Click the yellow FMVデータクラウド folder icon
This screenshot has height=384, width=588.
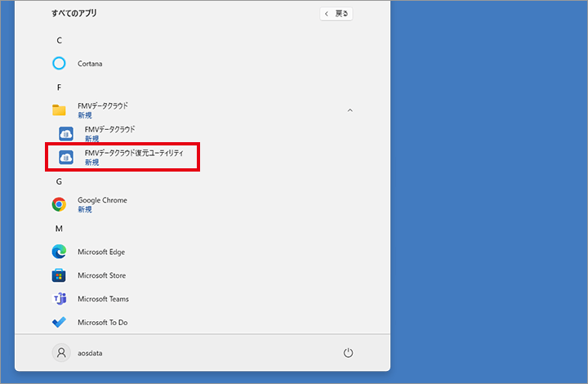59,110
